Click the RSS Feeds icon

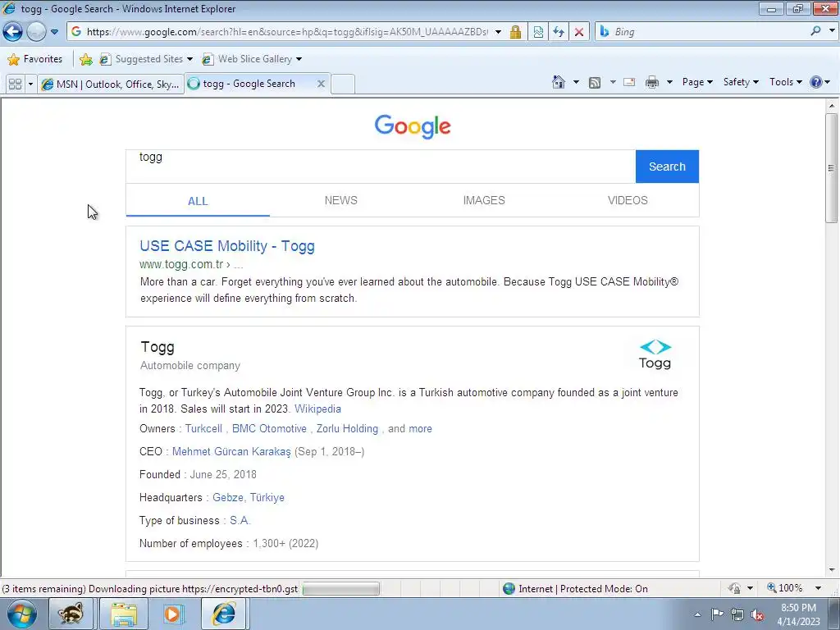pyautogui.click(x=595, y=83)
